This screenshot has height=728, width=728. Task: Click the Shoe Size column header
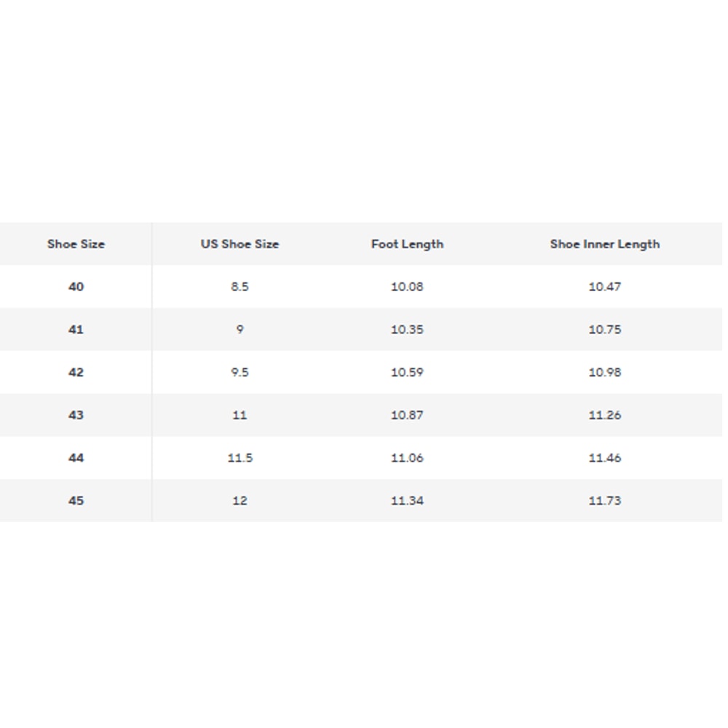tap(76, 244)
